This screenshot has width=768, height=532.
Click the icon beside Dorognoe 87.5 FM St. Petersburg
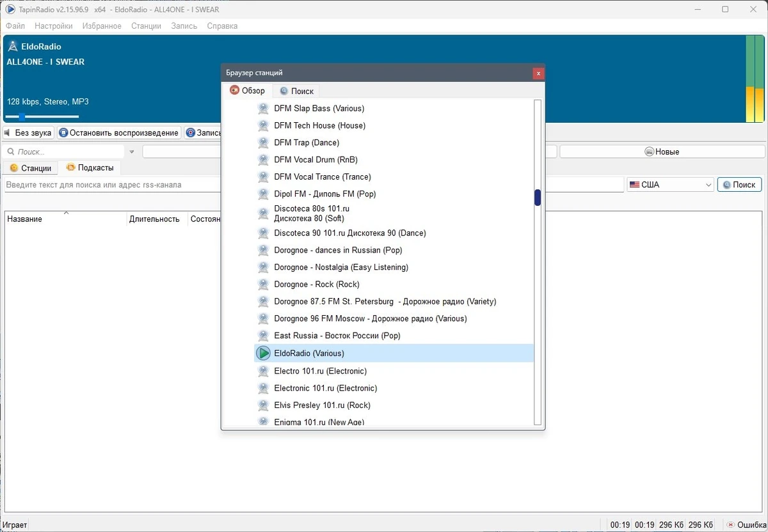pyautogui.click(x=263, y=302)
